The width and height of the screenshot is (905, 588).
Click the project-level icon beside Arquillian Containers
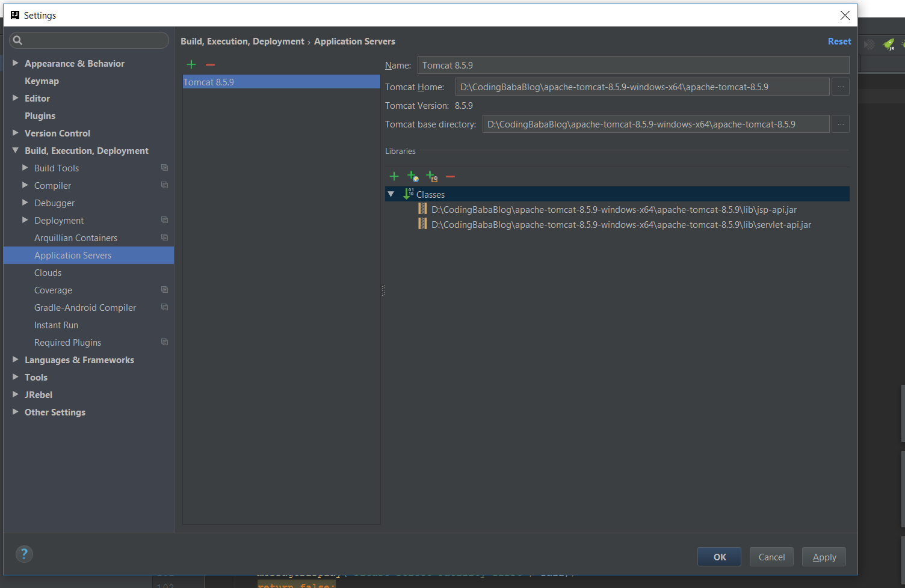(164, 237)
